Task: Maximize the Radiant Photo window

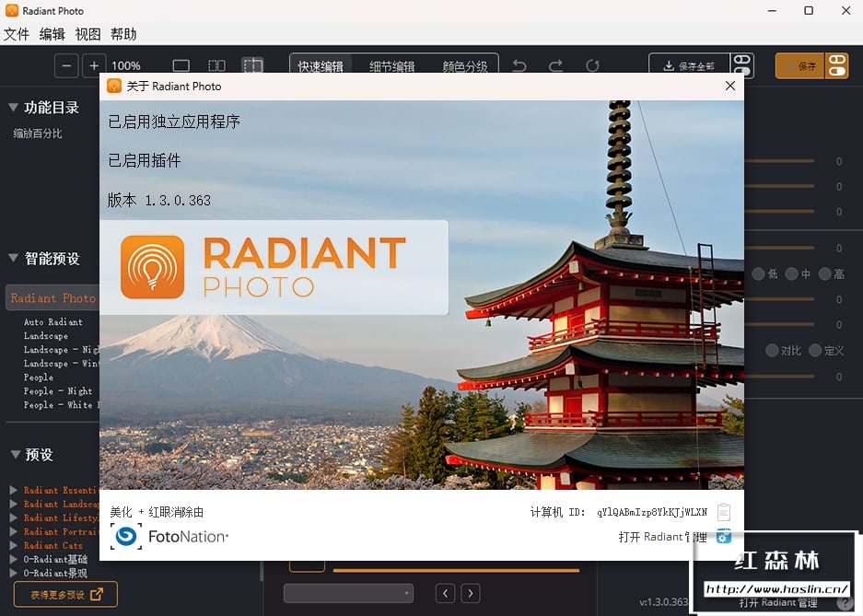Action: pos(809,10)
